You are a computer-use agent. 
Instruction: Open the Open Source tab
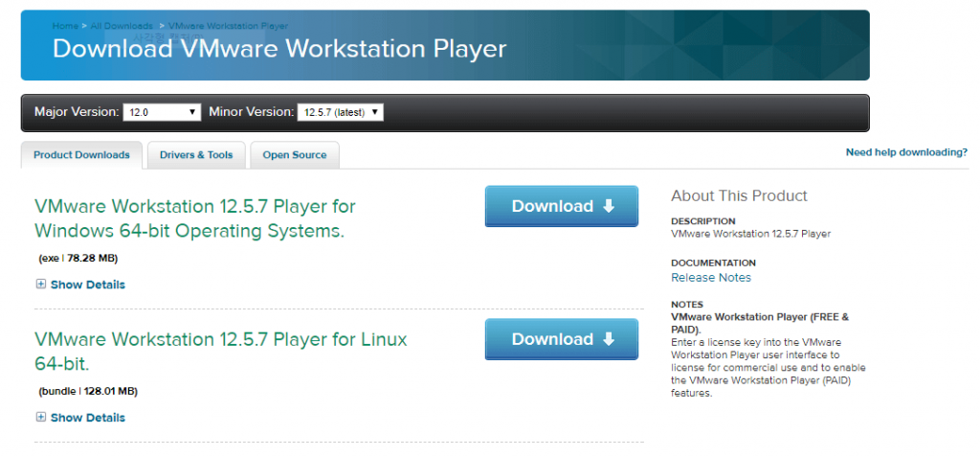tap(295, 155)
